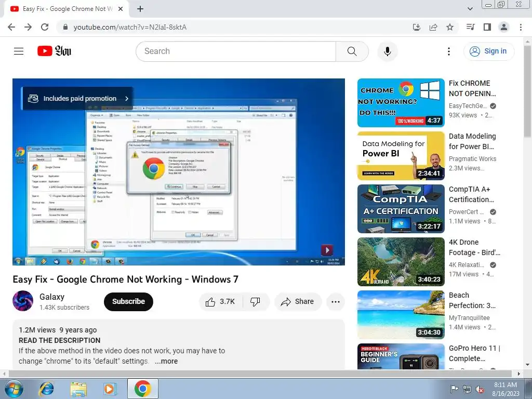
Task: Open the Galaxy channel avatar
Action: (23, 301)
